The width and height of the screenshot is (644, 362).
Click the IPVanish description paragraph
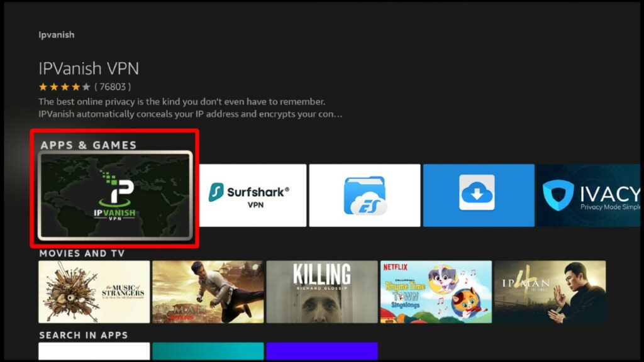tap(191, 107)
